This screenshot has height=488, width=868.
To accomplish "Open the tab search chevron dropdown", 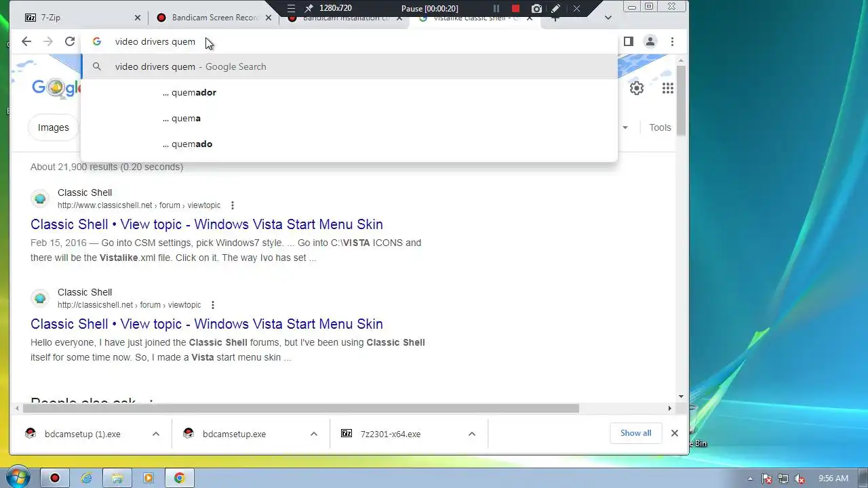I will pyautogui.click(x=608, y=18).
